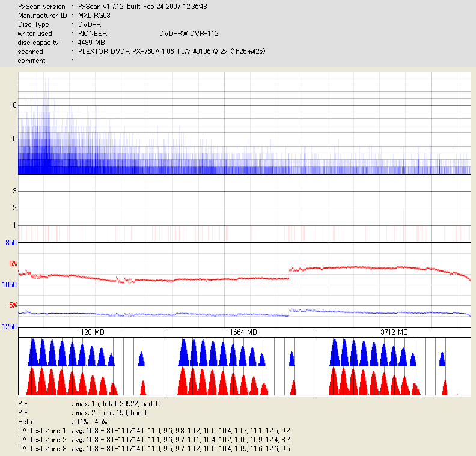Click the 5 label on the PIE axis
The width and height of the screenshot is (476, 456).
[14, 139]
